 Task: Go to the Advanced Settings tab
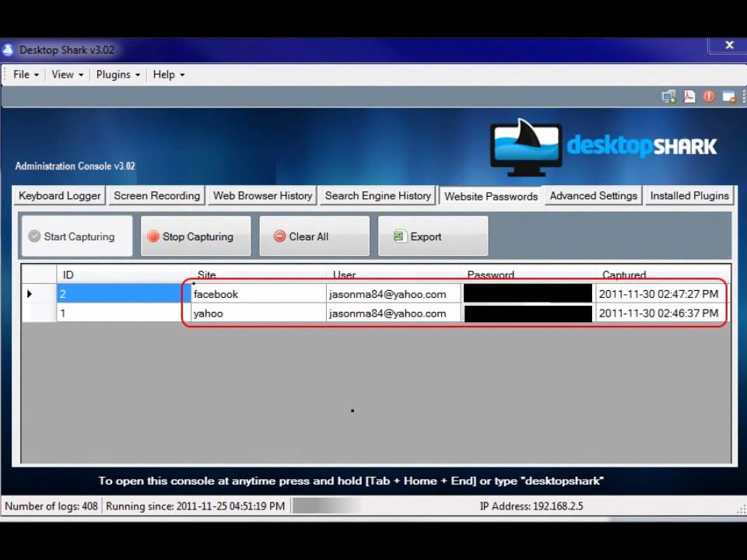tap(593, 196)
